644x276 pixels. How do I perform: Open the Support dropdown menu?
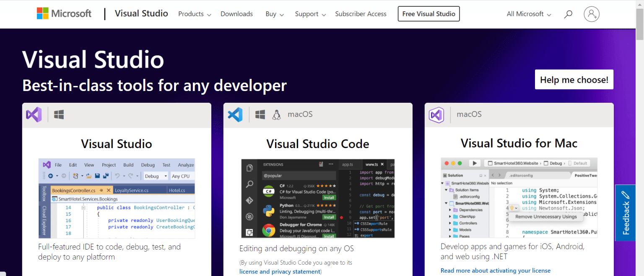pos(310,14)
